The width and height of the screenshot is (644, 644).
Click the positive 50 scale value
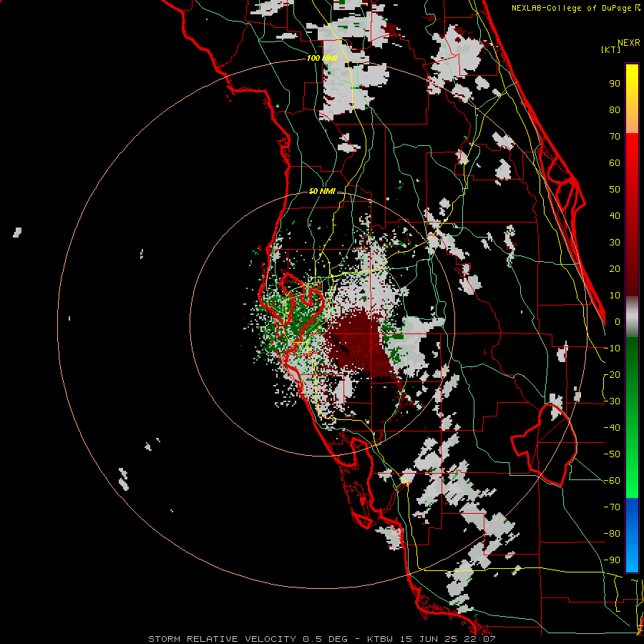[615, 190]
